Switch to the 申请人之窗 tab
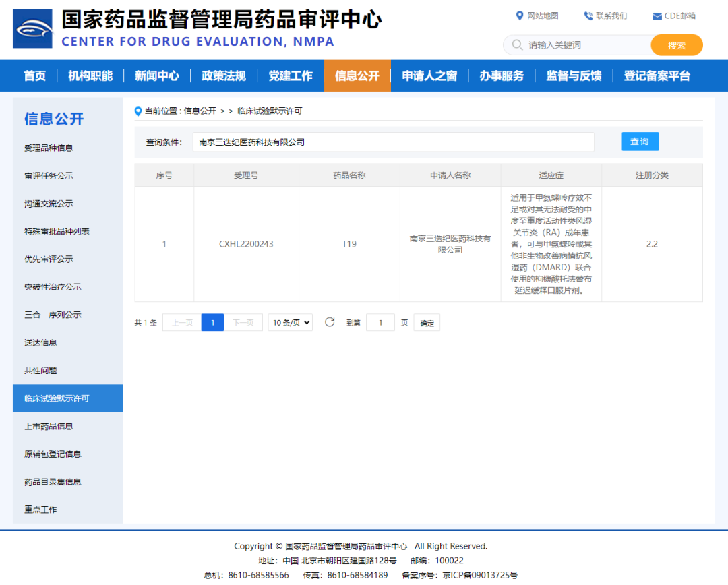Image resolution: width=728 pixels, height=585 pixels. pos(429,75)
